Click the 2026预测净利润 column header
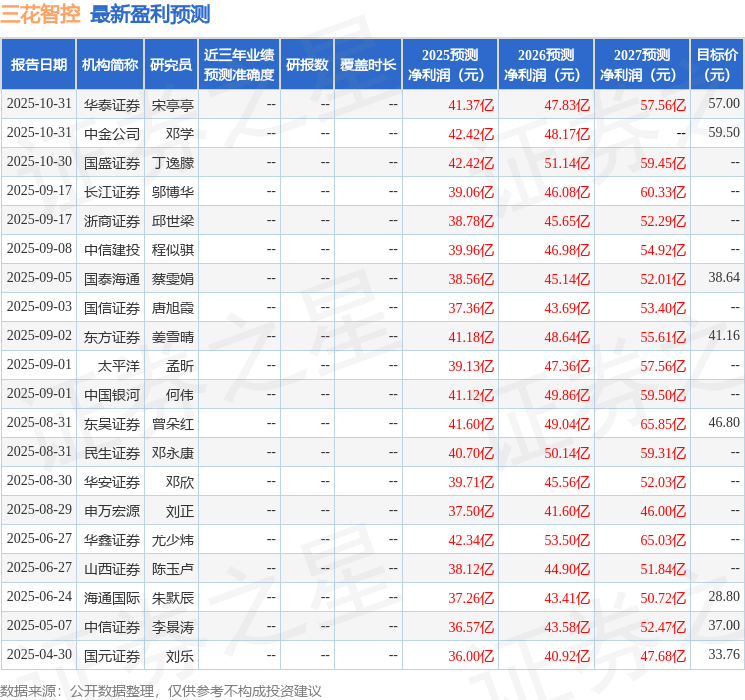Viewport: 745px width, 700px height. pyautogui.click(x=546, y=64)
